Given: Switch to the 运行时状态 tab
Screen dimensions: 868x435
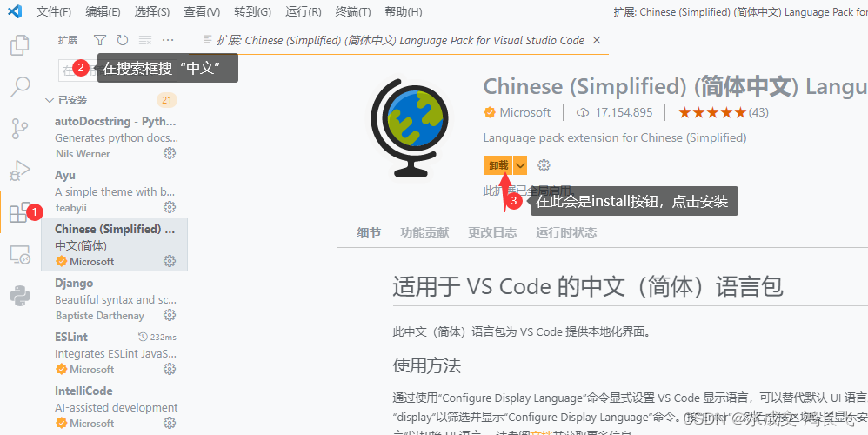Looking at the screenshot, I should pos(566,232).
